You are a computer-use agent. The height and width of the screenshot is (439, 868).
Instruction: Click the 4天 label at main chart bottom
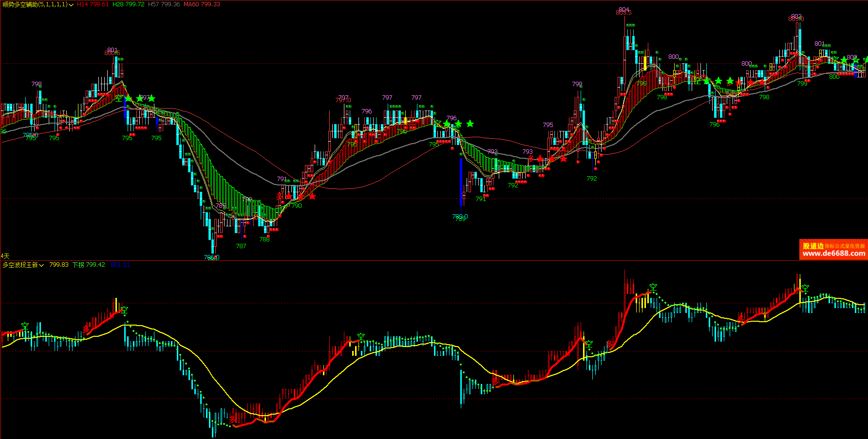(x=5, y=256)
